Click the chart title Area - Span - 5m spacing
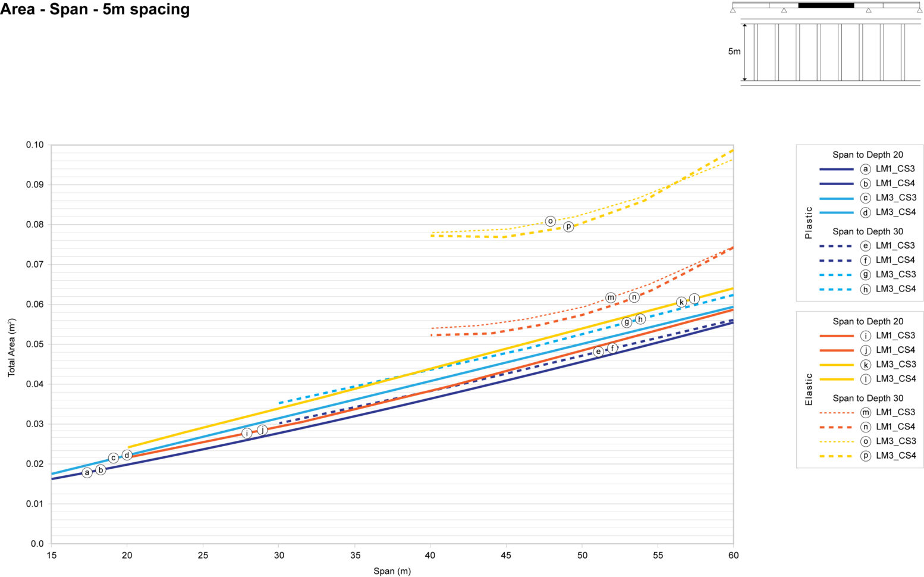Viewport: 924px width, 577px height. tap(95, 10)
